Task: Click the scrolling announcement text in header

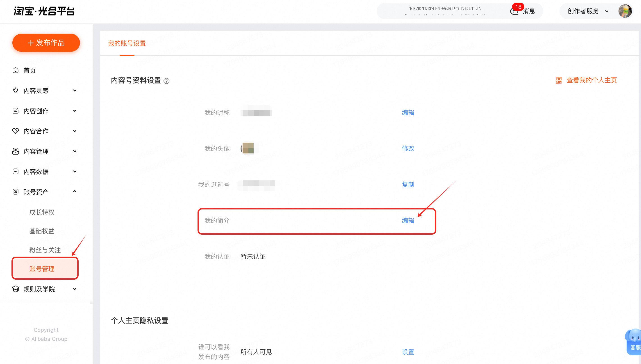Action: pos(445,11)
